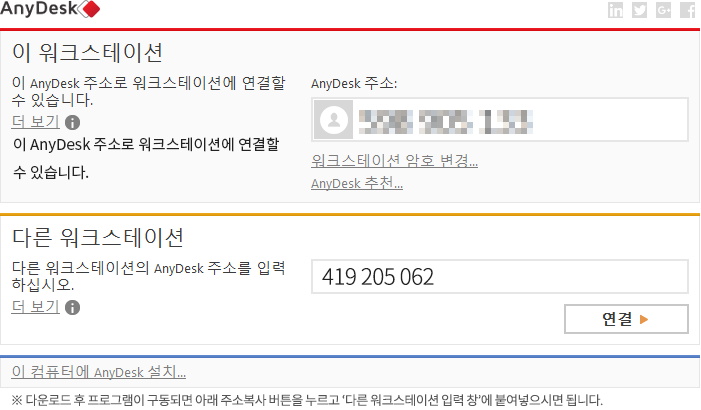Click the 연결 connect button
The image size is (701, 410).
(626, 319)
